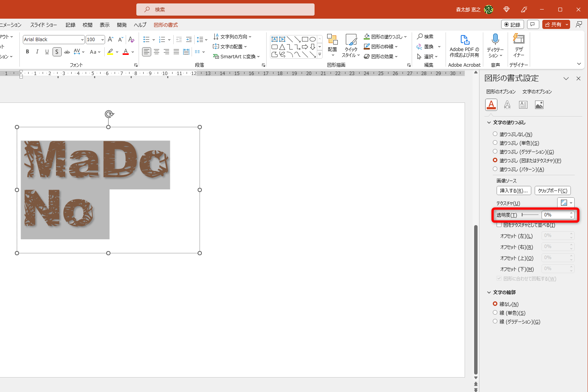Open the スライド ショー ribbon tab

coord(43,25)
